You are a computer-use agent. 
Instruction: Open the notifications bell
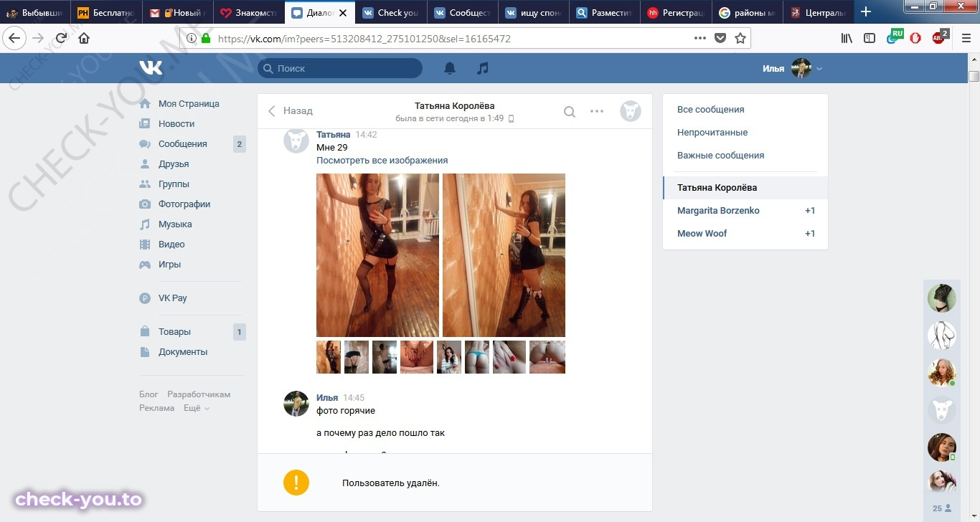click(450, 68)
